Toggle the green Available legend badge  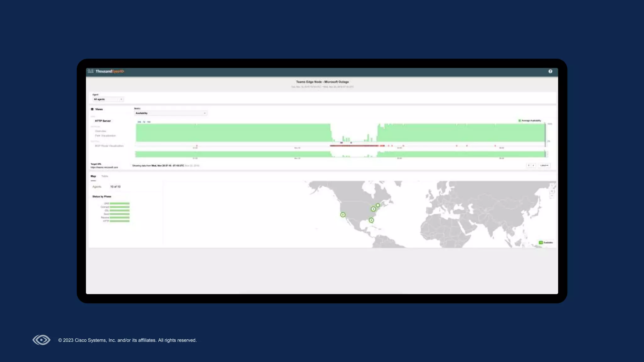click(x=541, y=243)
